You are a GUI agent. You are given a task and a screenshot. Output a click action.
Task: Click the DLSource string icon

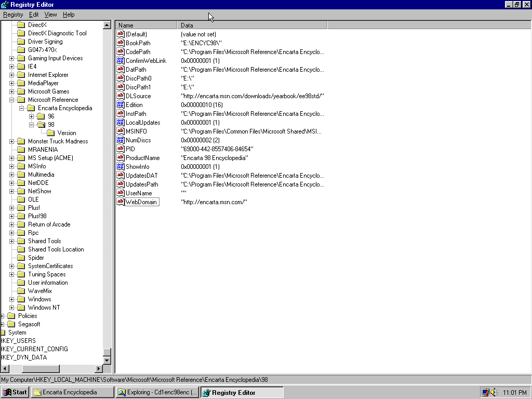(121, 96)
